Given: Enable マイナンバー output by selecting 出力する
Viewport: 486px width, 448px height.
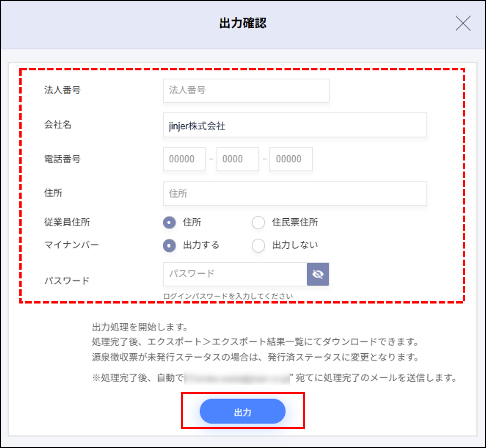Looking at the screenshot, I should pyautogui.click(x=169, y=245).
